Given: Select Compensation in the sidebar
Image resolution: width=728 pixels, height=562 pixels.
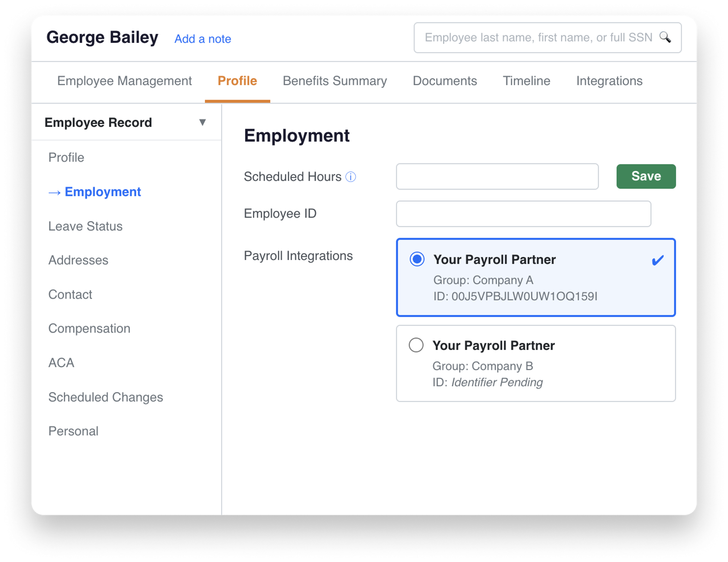Looking at the screenshot, I should [x=89, y=329].
